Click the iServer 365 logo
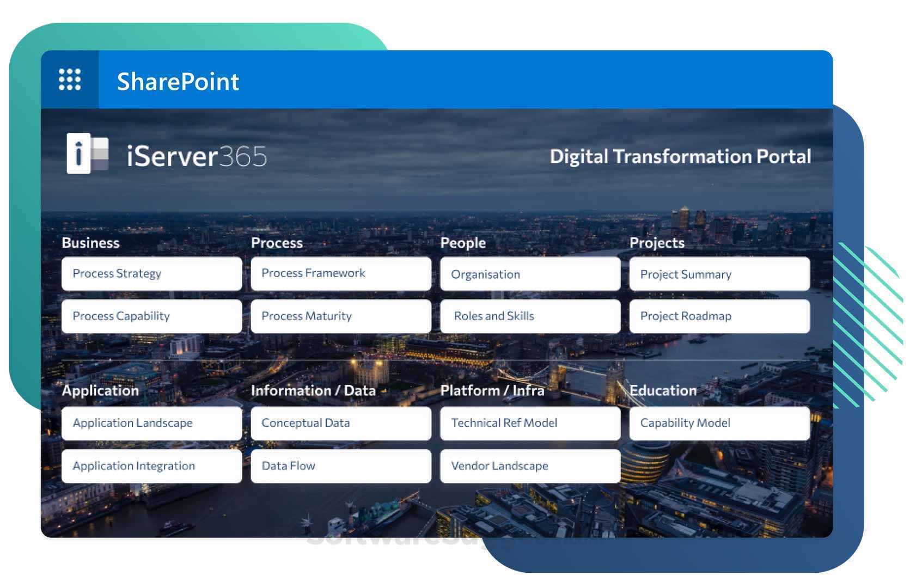This screenshot has width=910, height=588. pyautogui.click(x=88, y=156)
